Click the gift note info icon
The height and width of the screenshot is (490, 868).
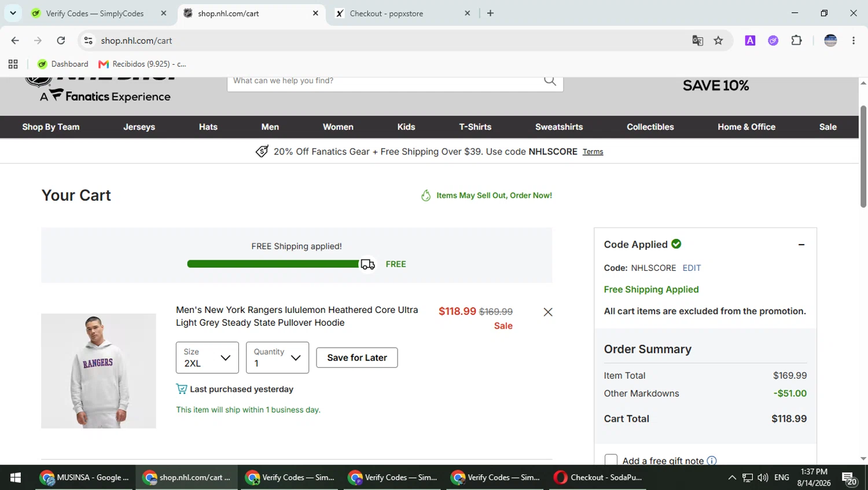[712, 460]
